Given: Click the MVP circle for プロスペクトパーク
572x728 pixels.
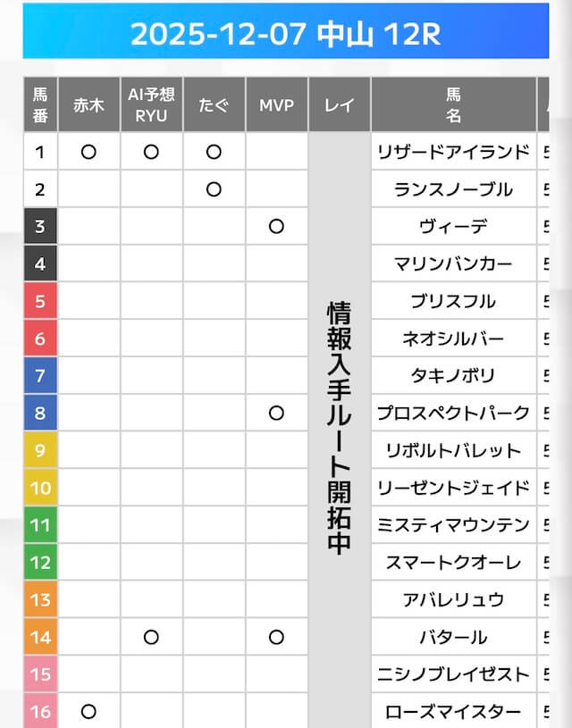Looking at the screenshot, I should (x=276, y=413).
